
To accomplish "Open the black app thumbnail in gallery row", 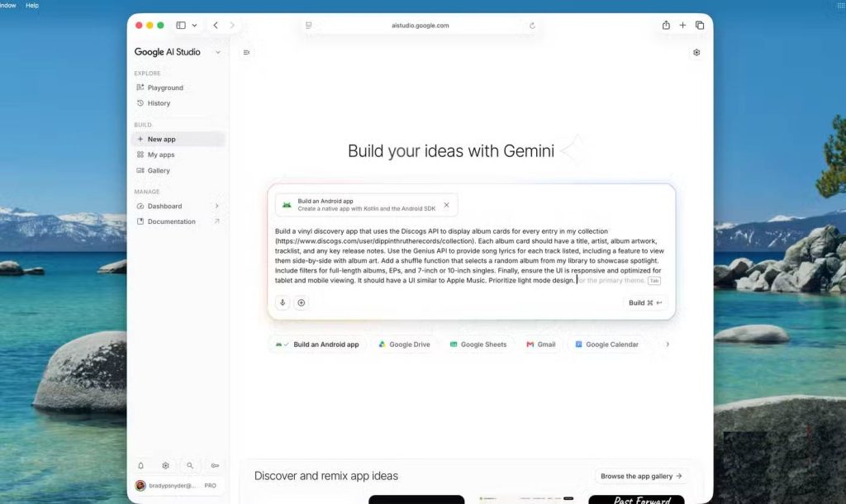I will 416,500.
